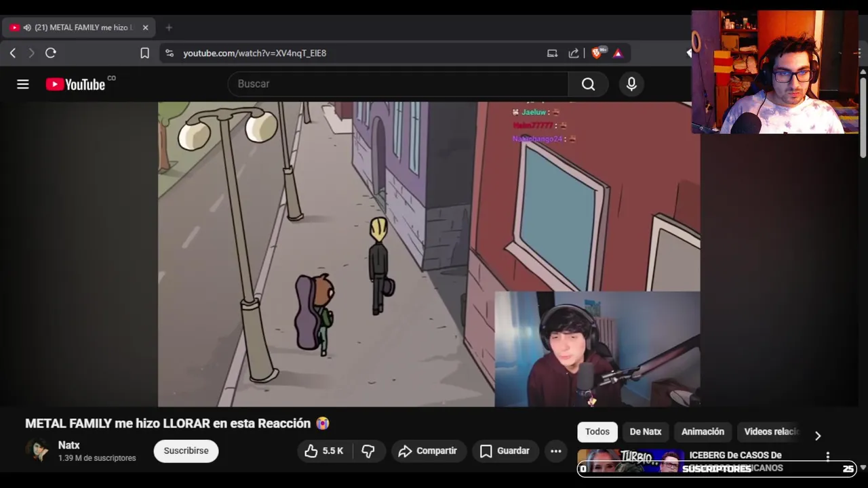Dislike the video
The height and width of the screenshot is (488, 868).
click(368, 451)
